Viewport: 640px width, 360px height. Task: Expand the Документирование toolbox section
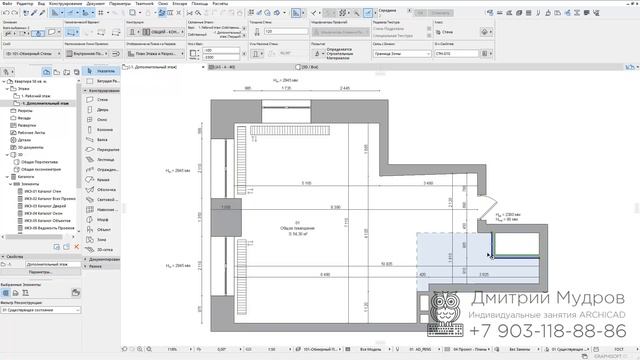[85, 259]
